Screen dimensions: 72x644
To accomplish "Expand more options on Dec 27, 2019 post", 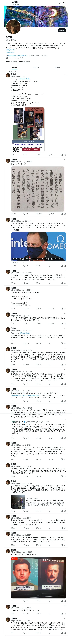I will click(x=65, y=369).
